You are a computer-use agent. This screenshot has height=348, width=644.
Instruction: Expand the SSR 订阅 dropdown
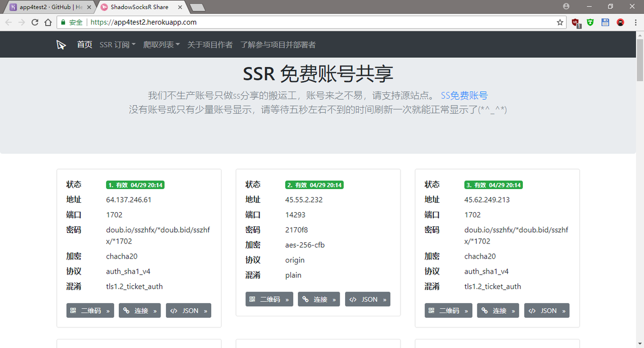tap(118, 45)
